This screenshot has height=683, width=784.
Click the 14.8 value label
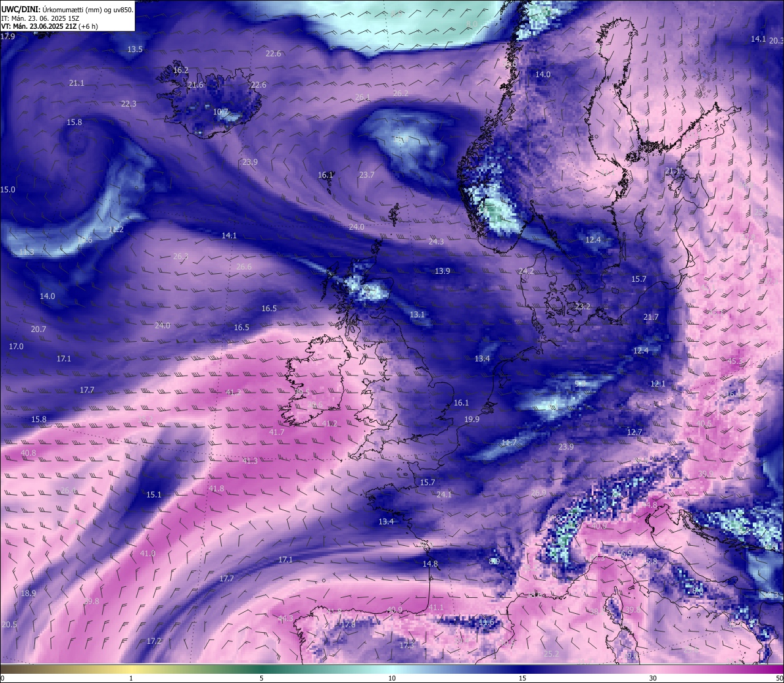(x=430, y=564)
